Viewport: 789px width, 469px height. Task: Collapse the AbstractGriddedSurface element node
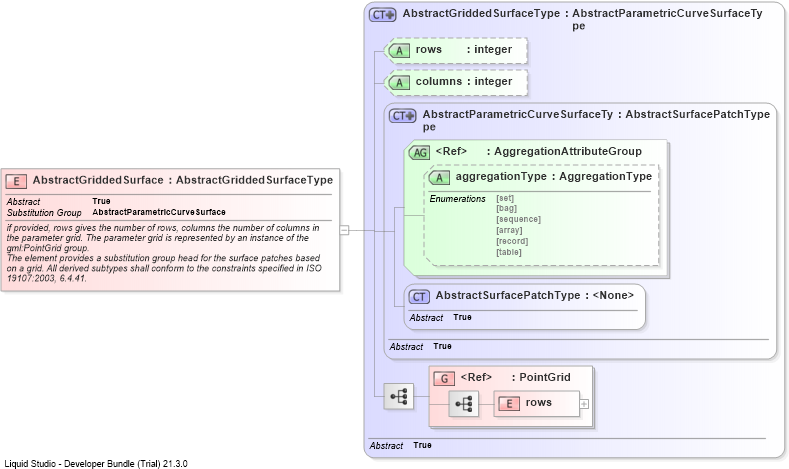point(344,230)
